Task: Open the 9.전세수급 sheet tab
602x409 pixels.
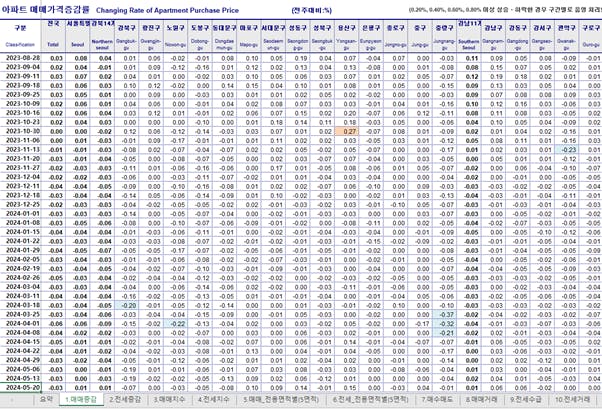Action: coord(526,399)
